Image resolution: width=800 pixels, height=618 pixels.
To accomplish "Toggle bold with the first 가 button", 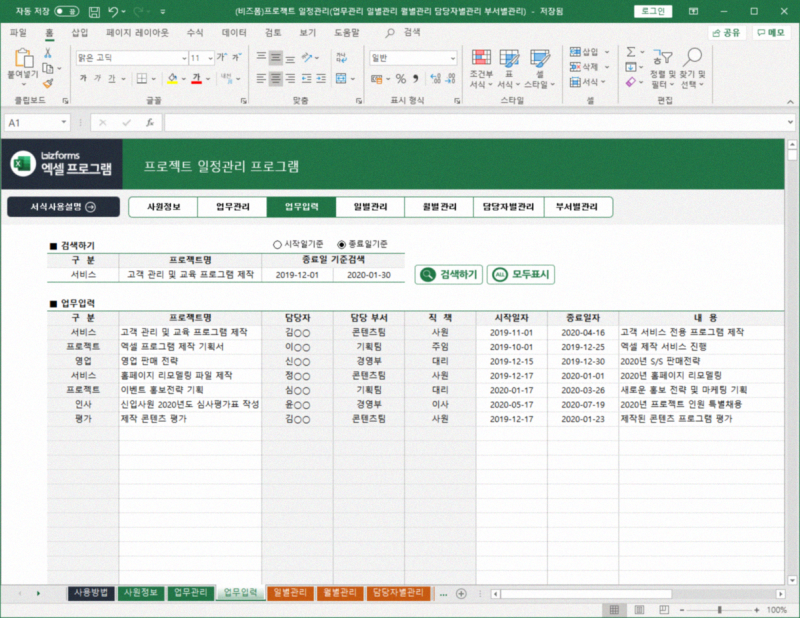I will pos(83,79).
